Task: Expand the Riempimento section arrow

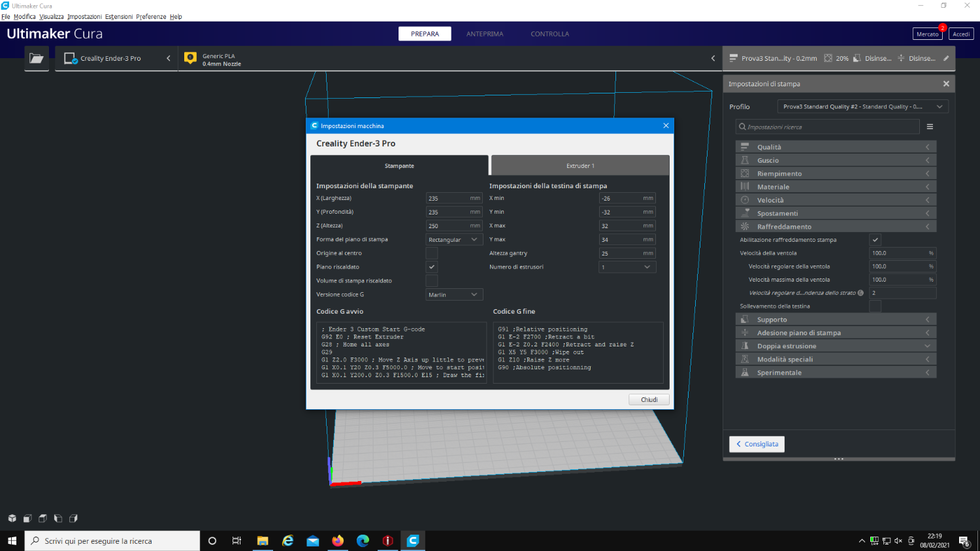Action: pyautogui.click(x=927, y=173)
